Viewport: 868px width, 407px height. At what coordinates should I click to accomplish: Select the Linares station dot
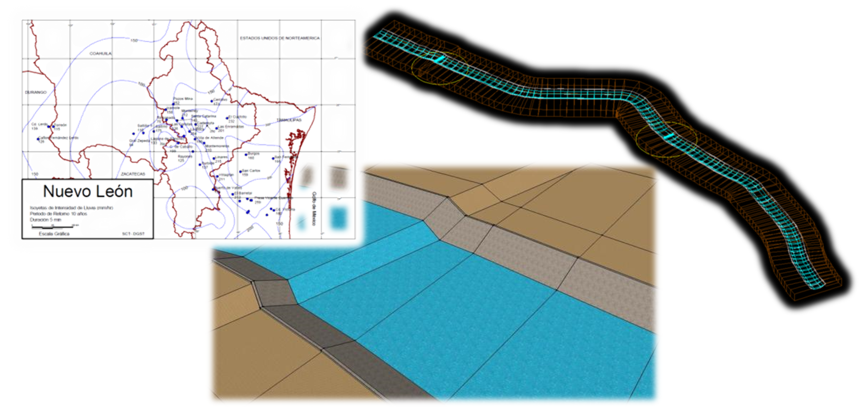click(214, 158)
